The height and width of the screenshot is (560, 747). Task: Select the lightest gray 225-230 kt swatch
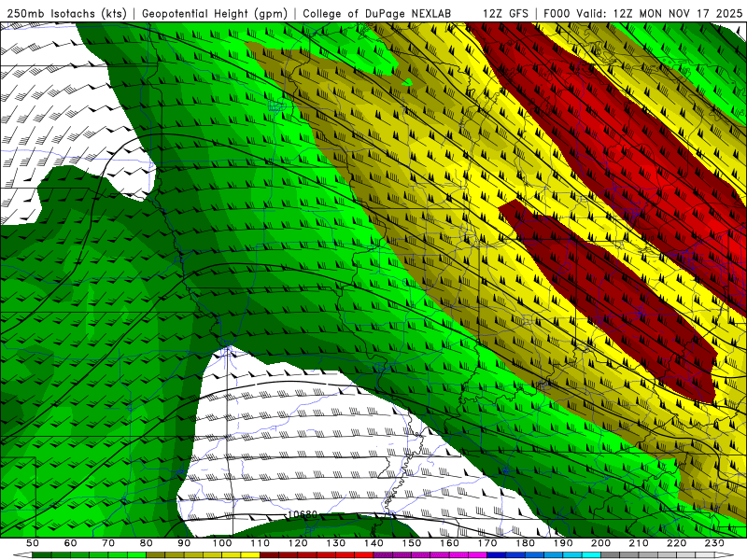(705, 554)
